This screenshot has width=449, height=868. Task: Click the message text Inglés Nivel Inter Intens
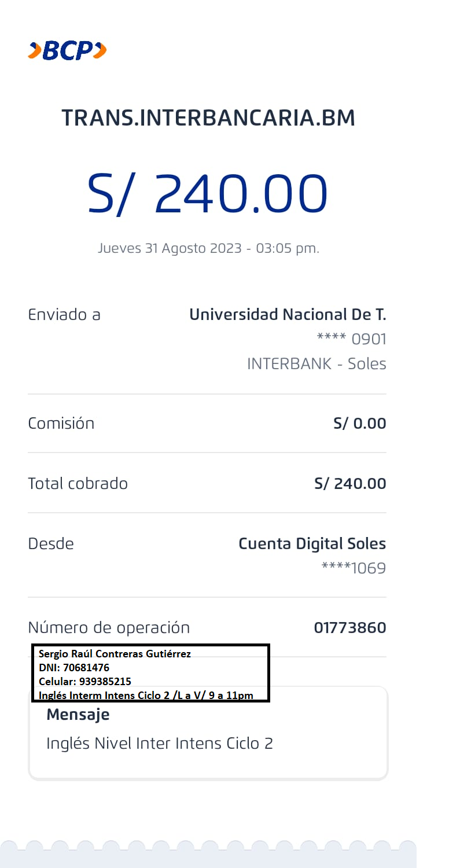coord(159,743)
